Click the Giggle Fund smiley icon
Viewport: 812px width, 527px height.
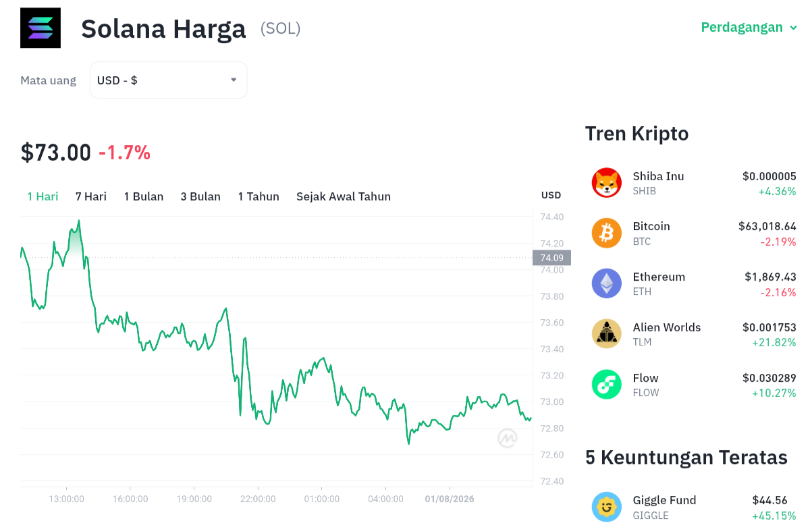point(607,507)
